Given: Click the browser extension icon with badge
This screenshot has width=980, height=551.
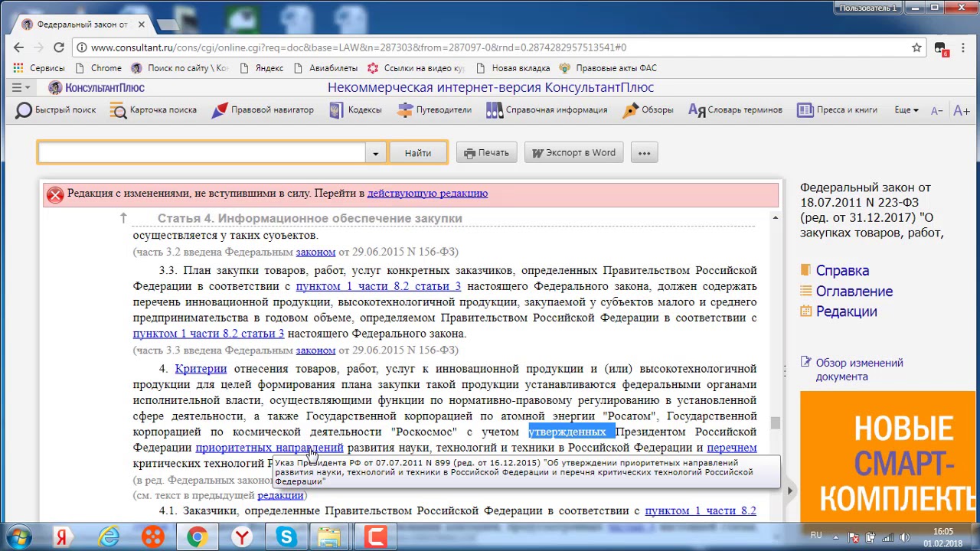Looking at the screenshot, I should (941, 48).
